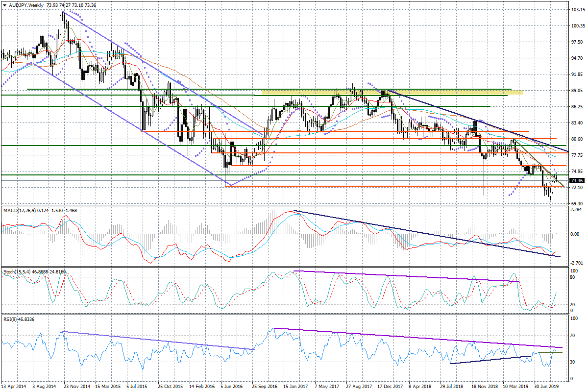This screenshot has height=392, width=588.
Task: Click the 25 Sep 2016 date label
Action: coord(265,386)
